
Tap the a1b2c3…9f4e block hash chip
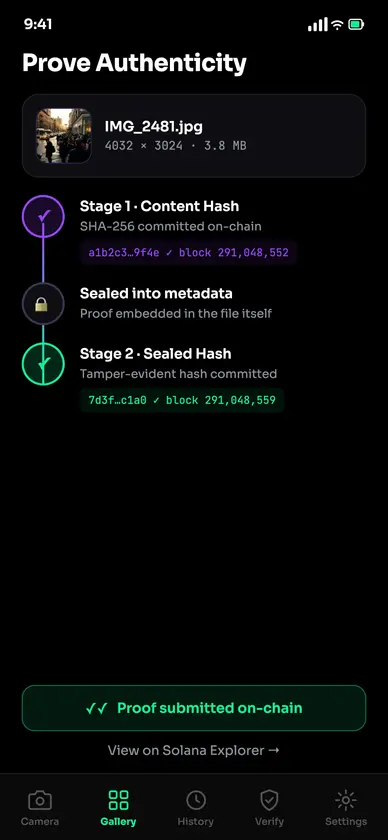pyautogui.click(x=189, y=252)
